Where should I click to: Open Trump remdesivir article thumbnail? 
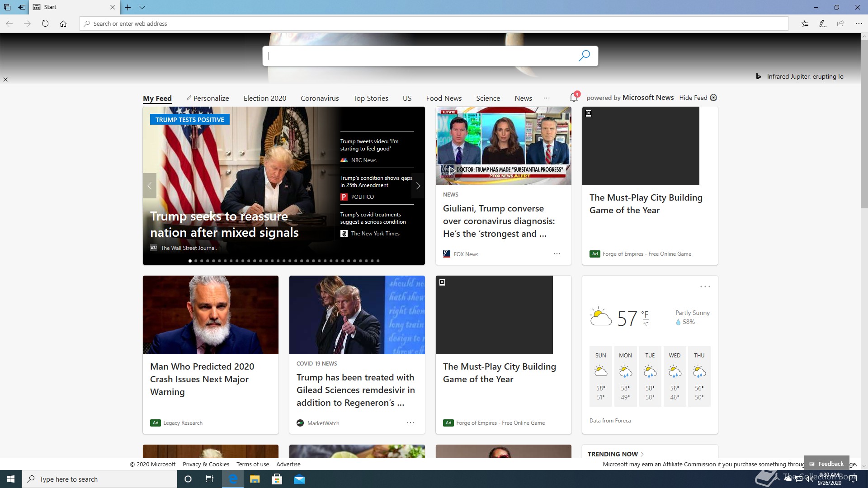click(357, 315)
